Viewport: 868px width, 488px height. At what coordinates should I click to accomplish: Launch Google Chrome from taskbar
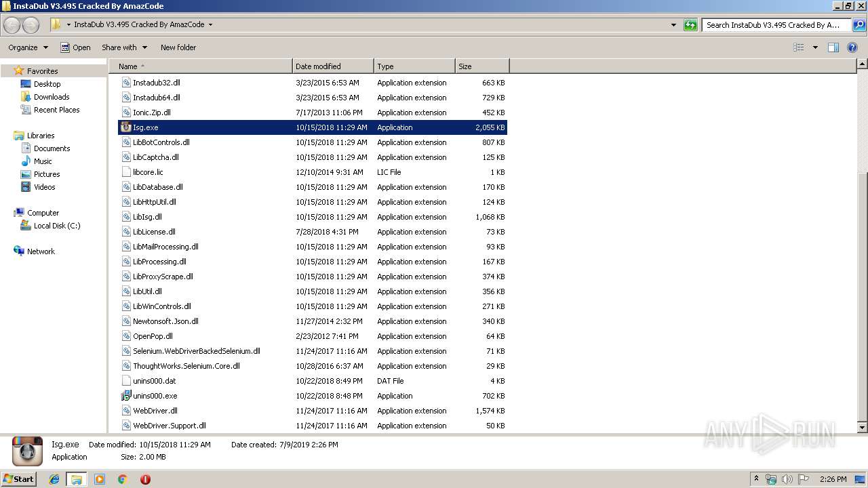point(122,479)
